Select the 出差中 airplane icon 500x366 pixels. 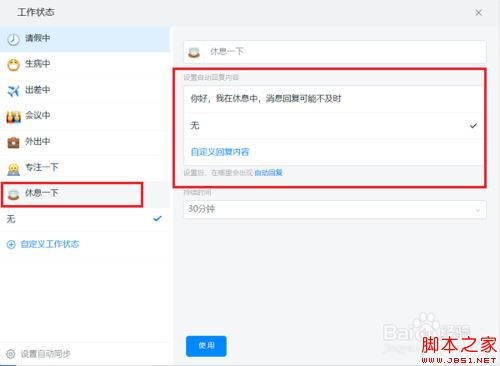[13, 90]
